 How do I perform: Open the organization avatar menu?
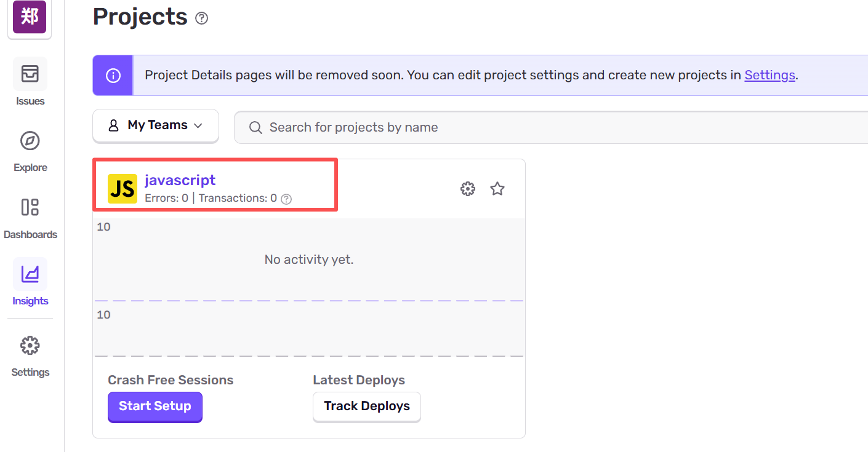click(x=30, y=17)
